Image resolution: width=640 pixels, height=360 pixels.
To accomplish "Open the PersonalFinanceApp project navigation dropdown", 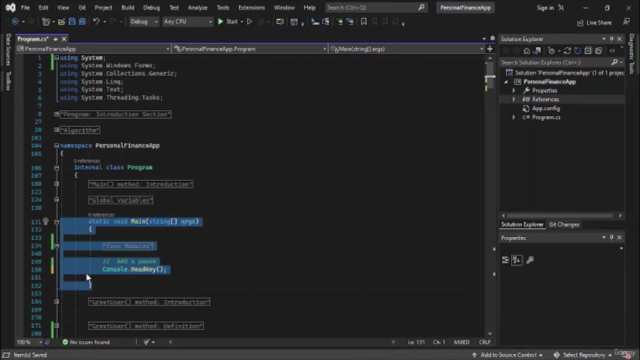I will click(93, 49).
